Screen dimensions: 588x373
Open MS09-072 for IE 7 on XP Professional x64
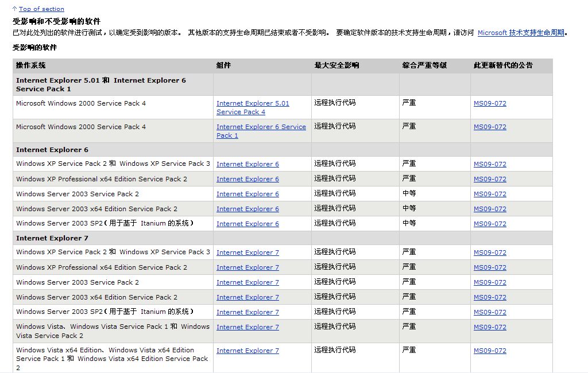490,267
